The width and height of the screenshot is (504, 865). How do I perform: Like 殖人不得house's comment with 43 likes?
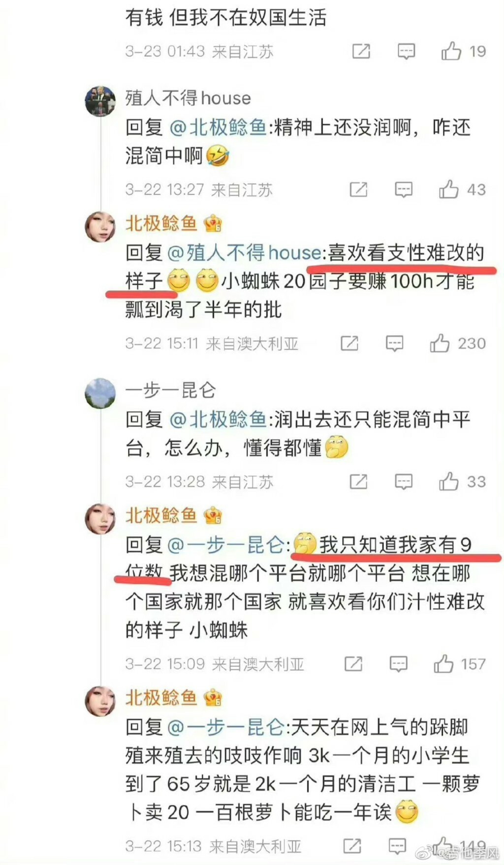448,189
